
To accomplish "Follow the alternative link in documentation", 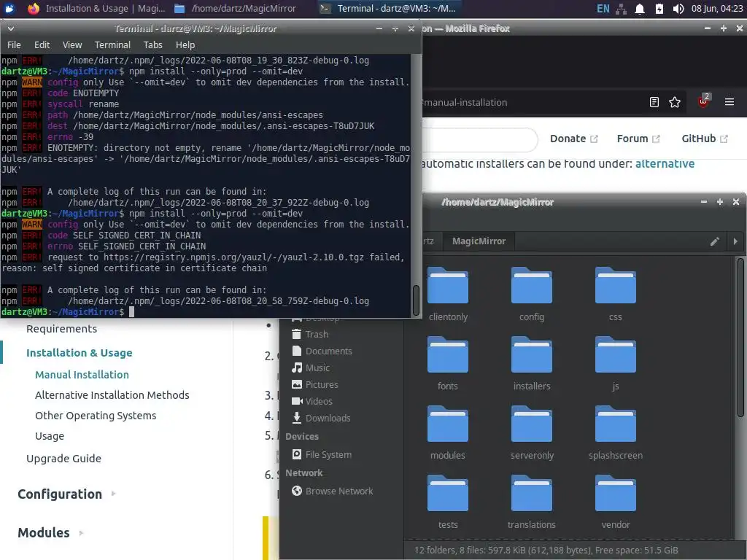I will click(665, 164).
